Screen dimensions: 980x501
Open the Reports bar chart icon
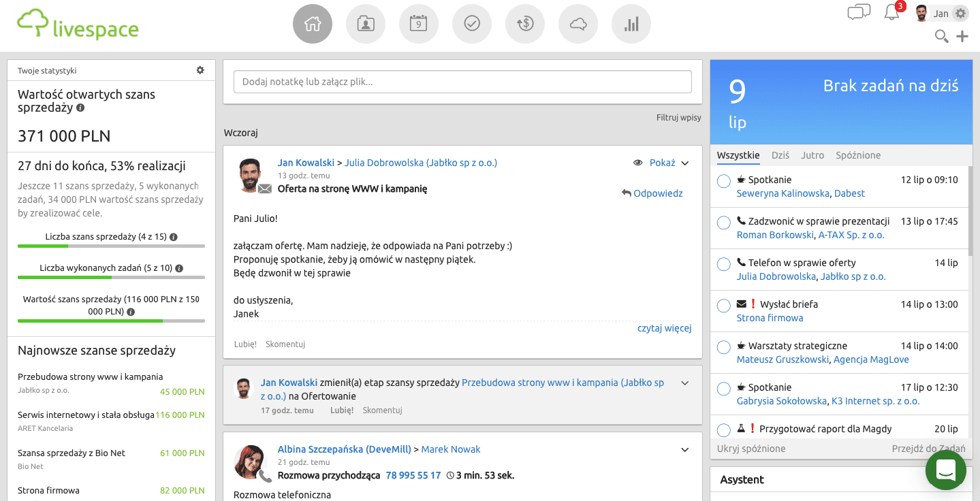pos(631,24)
